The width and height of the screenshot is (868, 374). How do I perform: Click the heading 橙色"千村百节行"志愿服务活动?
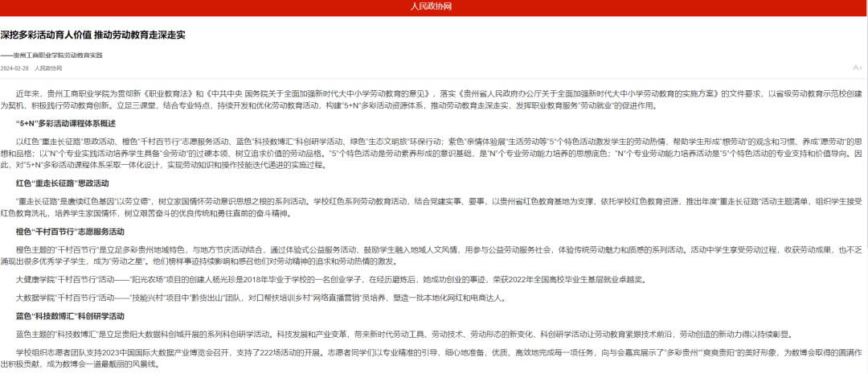(x=69, y=231)
